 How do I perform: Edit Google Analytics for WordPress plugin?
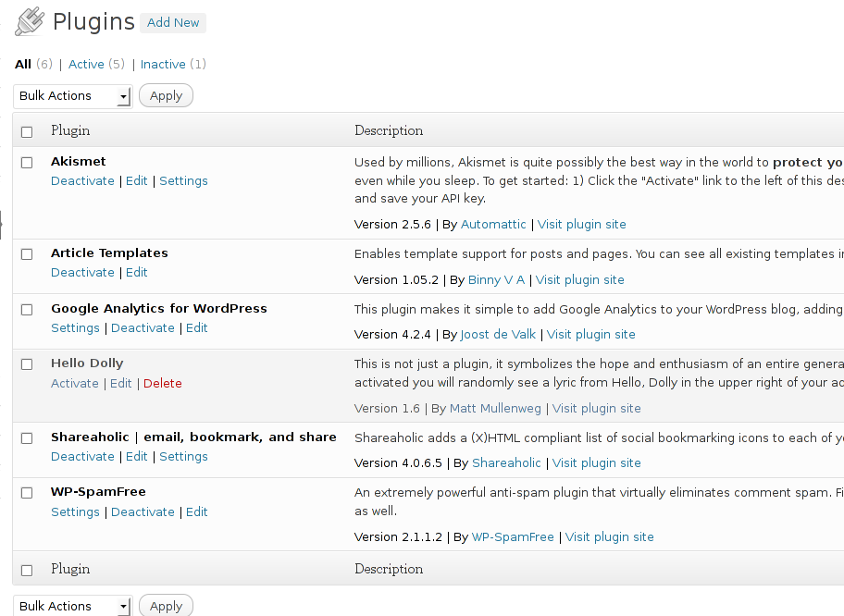pyautogui.click(x=196, y=327)
